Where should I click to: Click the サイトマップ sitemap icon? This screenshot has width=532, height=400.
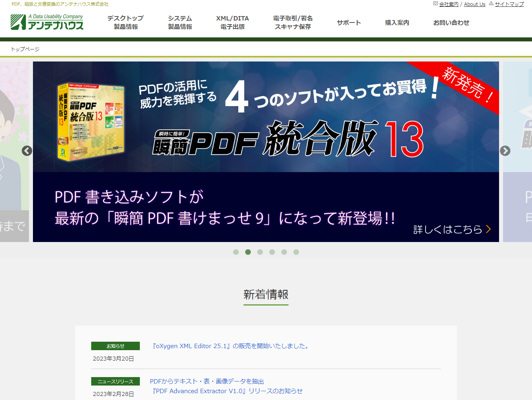[x=491, y=4]
